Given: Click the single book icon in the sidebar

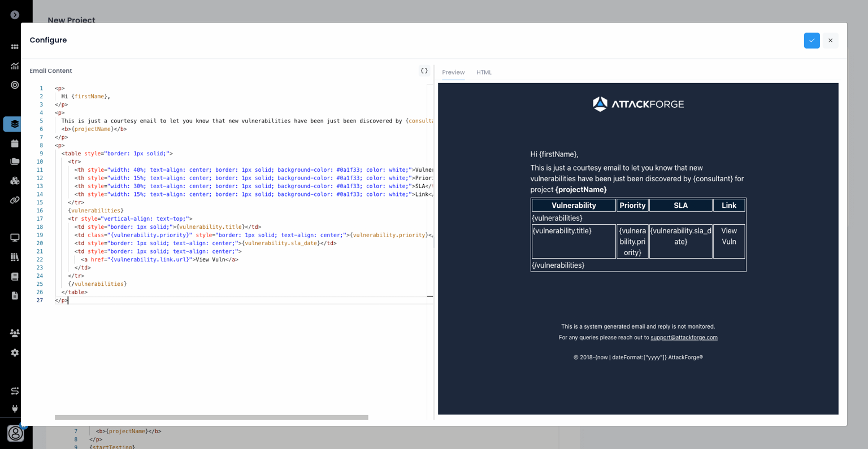Looking at the screenshot, I should (x=15, y=276).
